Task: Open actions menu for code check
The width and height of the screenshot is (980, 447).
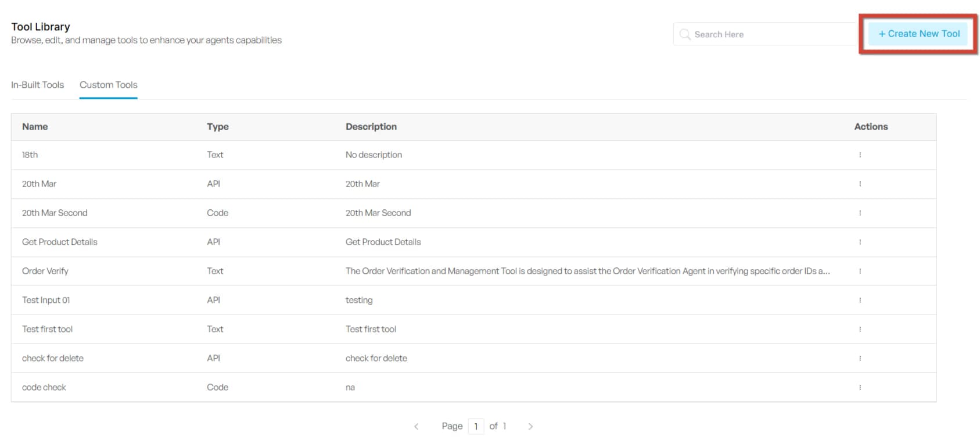Action: [x=860, y=388]
